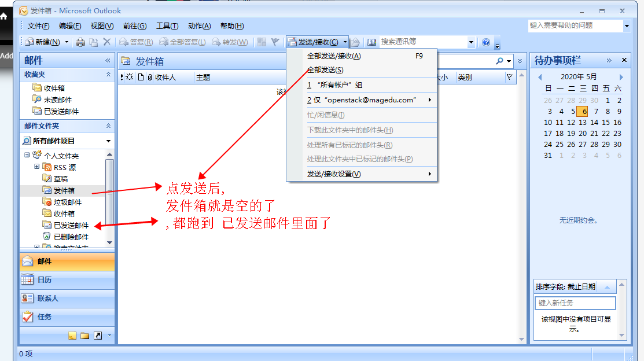Click the Follow Up flag icon

[x=275, y=42]
